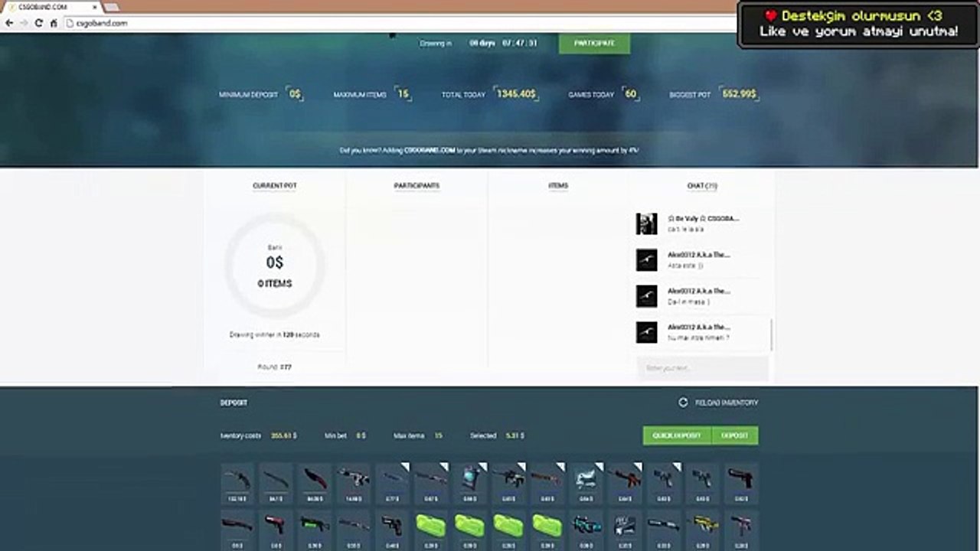Screen dimensions: 980x551
Task: Go back in the browser
Action: (x=9, y=23)
